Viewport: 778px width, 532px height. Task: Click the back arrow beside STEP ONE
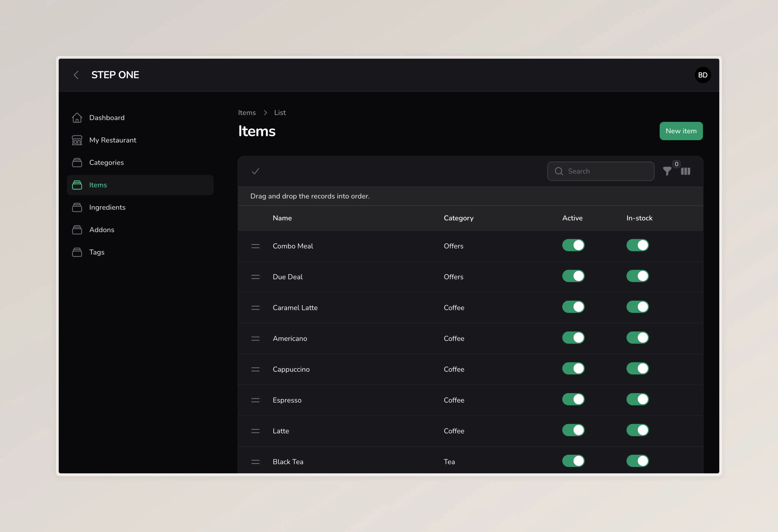pyautogui.click(x=76, y=75)
